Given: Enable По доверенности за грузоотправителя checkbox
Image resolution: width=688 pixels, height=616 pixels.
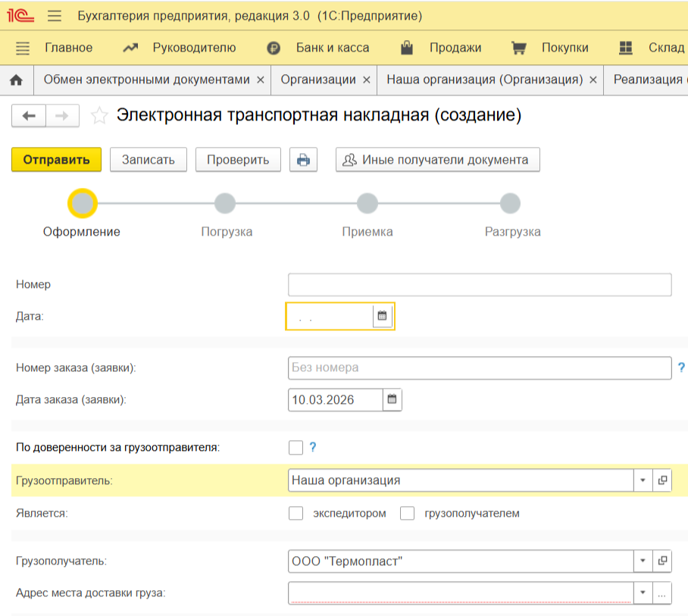Looking at the screenshot, I should 296,447.
